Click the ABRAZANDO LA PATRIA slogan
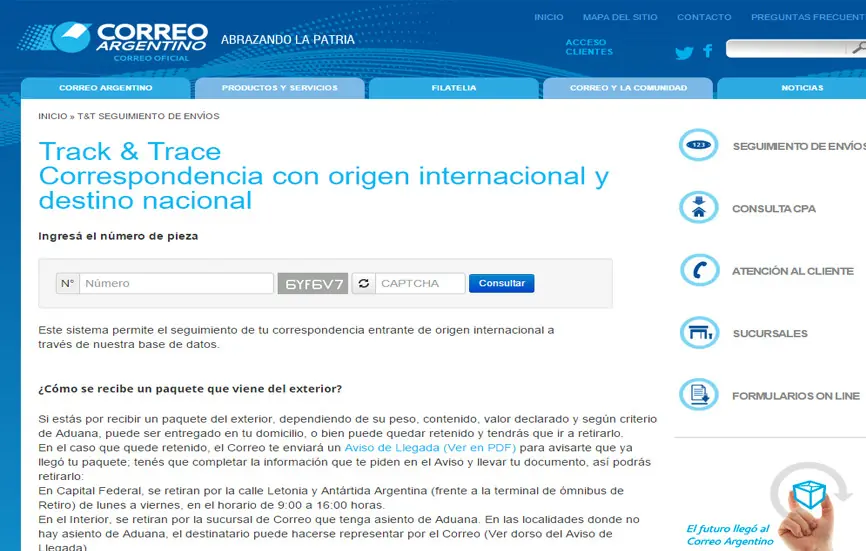The height and width of the screenshot is (551, 866). point(288,40)
